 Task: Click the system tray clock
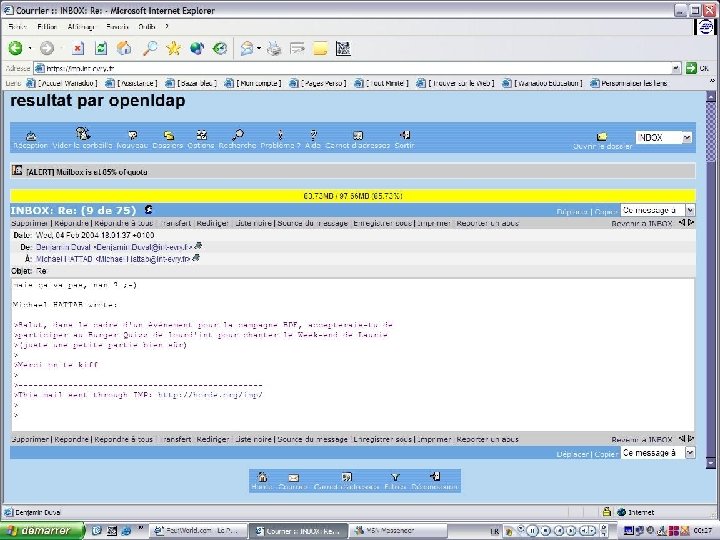(703, 531)
